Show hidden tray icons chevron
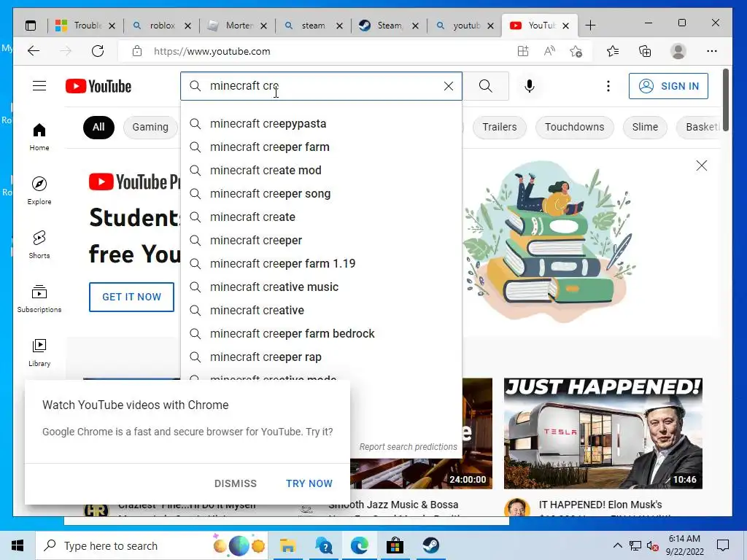This screenshot has height=560, width=747. pyautogui.click(x=617, y=545)
